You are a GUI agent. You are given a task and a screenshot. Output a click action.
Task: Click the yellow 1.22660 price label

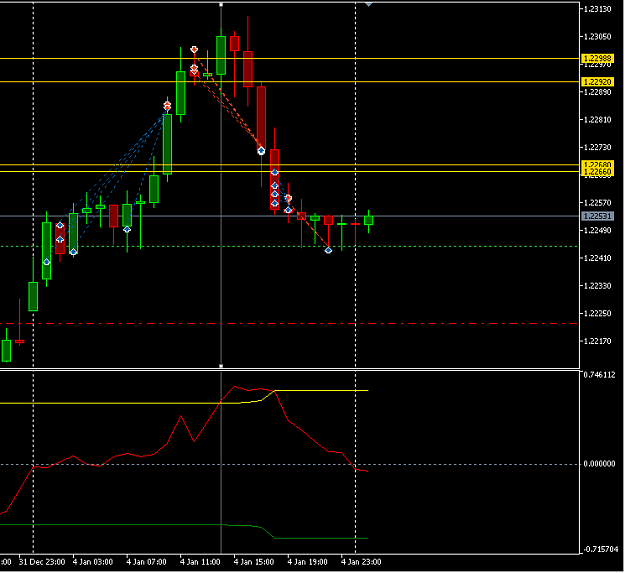point(597,172)
